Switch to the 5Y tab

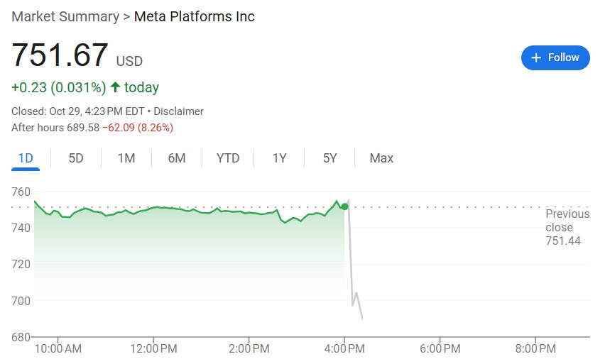point(330,158)
